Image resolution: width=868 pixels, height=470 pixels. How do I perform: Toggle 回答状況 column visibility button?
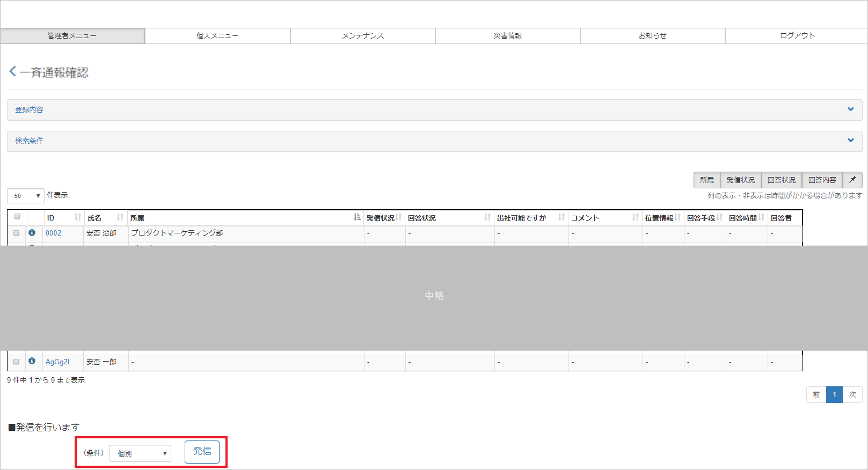[x=781, y=180]
